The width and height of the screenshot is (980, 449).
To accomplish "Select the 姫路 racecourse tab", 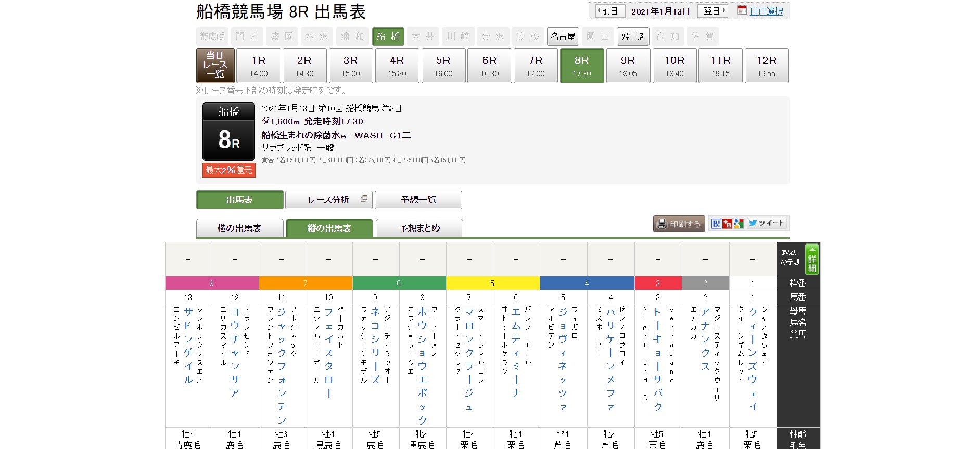I will pyautogui.click(x=633, y=36).
